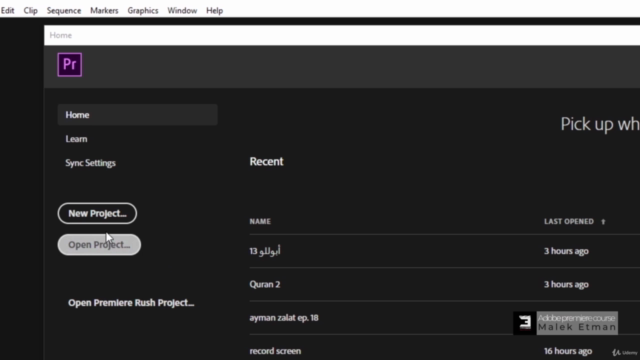
Task: Click Open Premiere Rush Project...
Action: click(x=131, y=303)
